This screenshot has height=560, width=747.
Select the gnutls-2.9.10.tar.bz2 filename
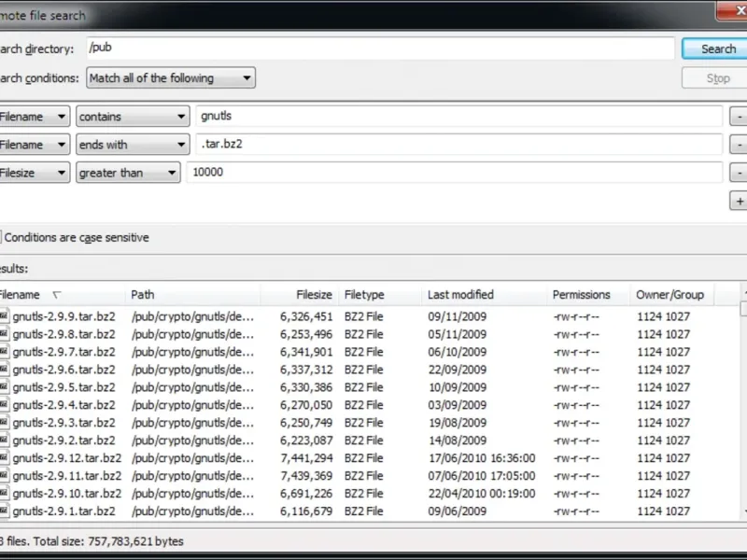pos(66,494)
